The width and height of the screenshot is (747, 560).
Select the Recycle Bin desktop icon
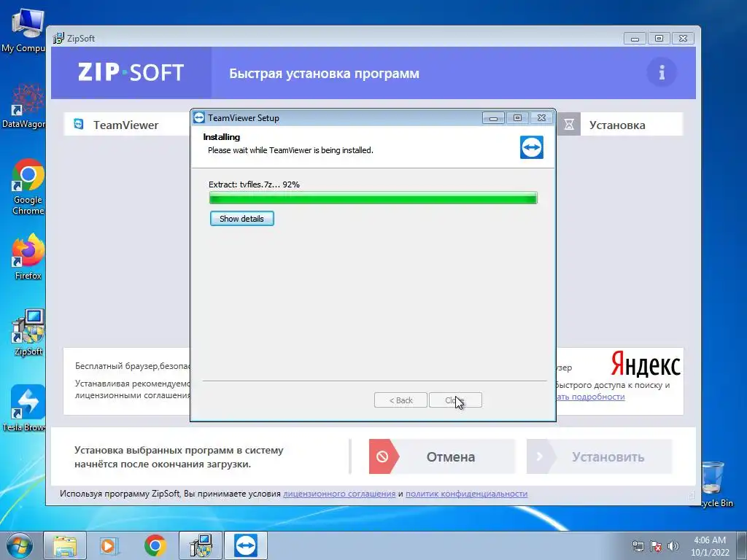pyautogui.click(x=713, y=485)
